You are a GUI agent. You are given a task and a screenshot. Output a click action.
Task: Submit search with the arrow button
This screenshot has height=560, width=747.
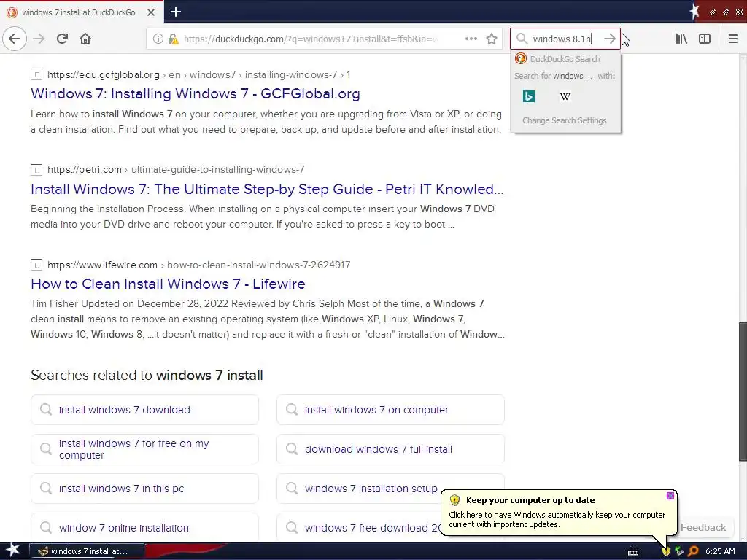[x=609, y=39]
